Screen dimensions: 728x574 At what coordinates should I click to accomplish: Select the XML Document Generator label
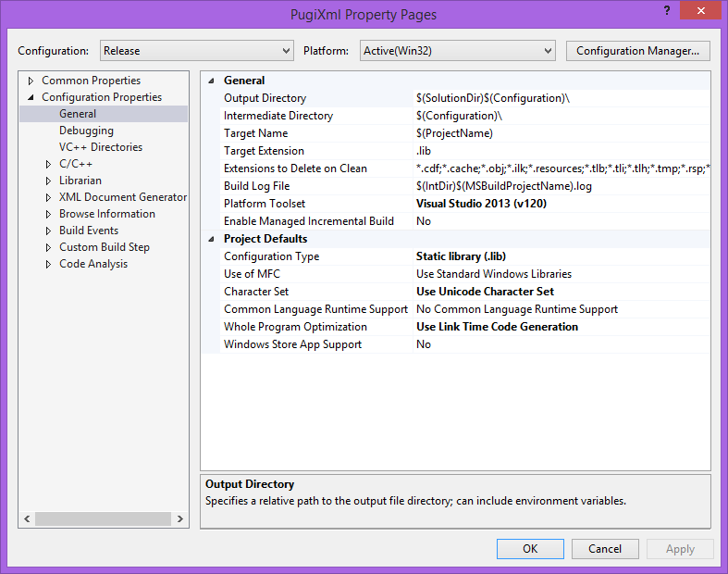123,197
